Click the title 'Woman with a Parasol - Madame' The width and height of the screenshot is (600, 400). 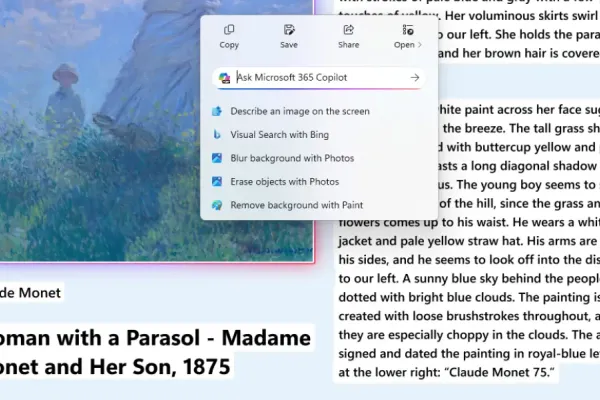(x=155, y=338)
